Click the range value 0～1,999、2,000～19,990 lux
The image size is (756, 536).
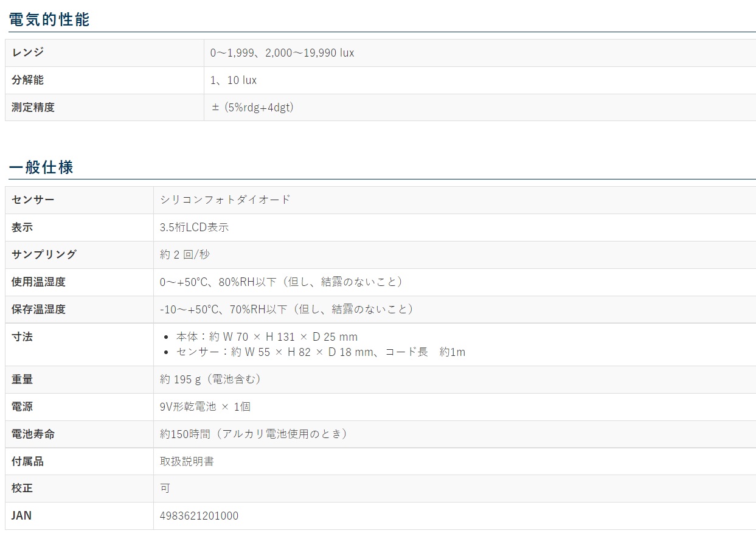point(282,53)
